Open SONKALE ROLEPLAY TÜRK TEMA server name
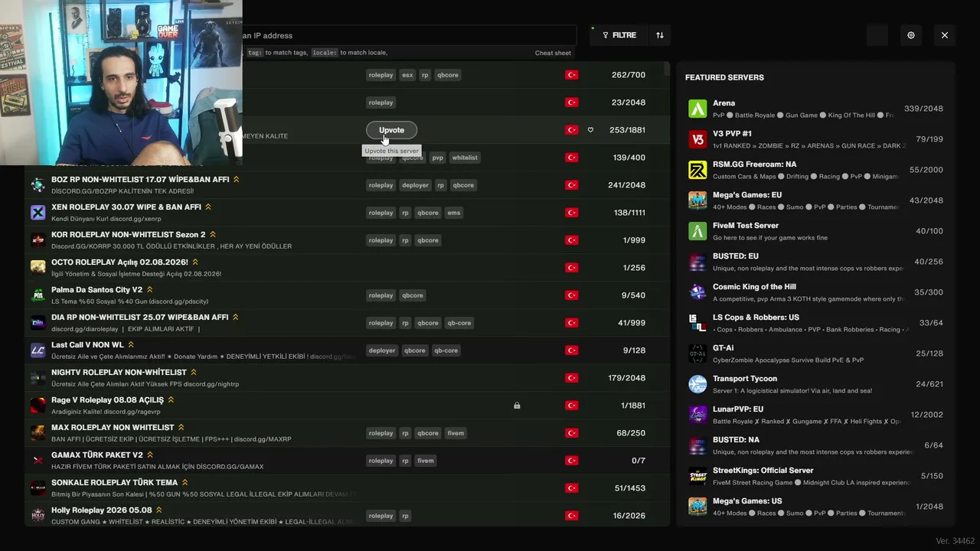Screen dimensions: 980x551 tap(114, 483)
